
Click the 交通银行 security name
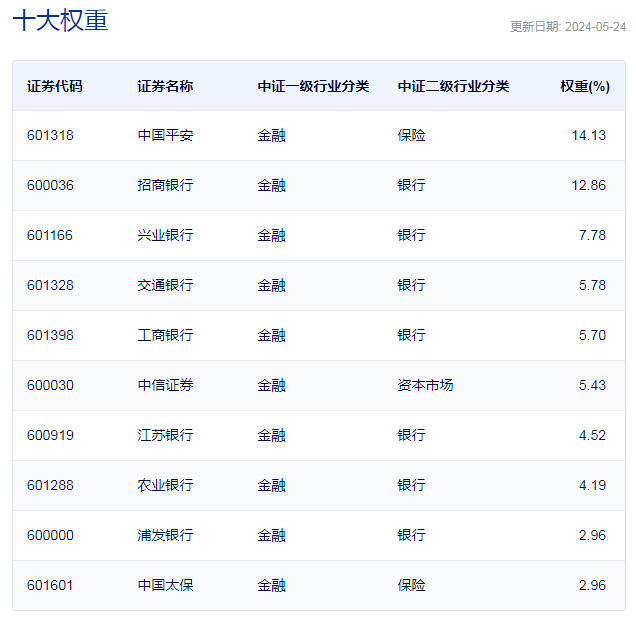[x=165, y=285]
